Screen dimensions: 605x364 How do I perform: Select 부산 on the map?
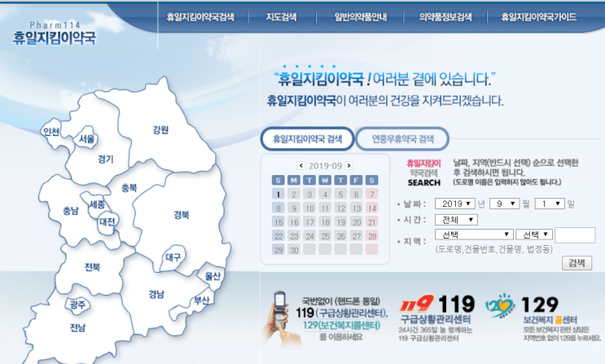[202, 300]
